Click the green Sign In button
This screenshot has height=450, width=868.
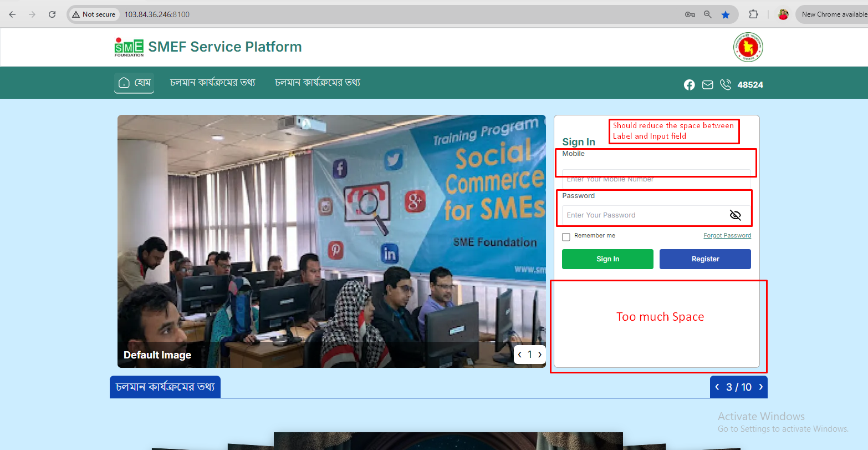[607, 259]
